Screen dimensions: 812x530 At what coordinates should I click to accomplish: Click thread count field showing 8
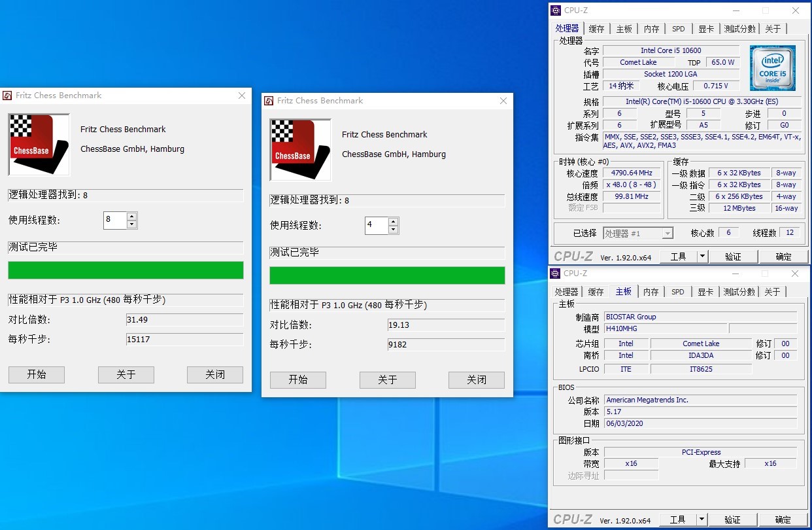(115, 221)
